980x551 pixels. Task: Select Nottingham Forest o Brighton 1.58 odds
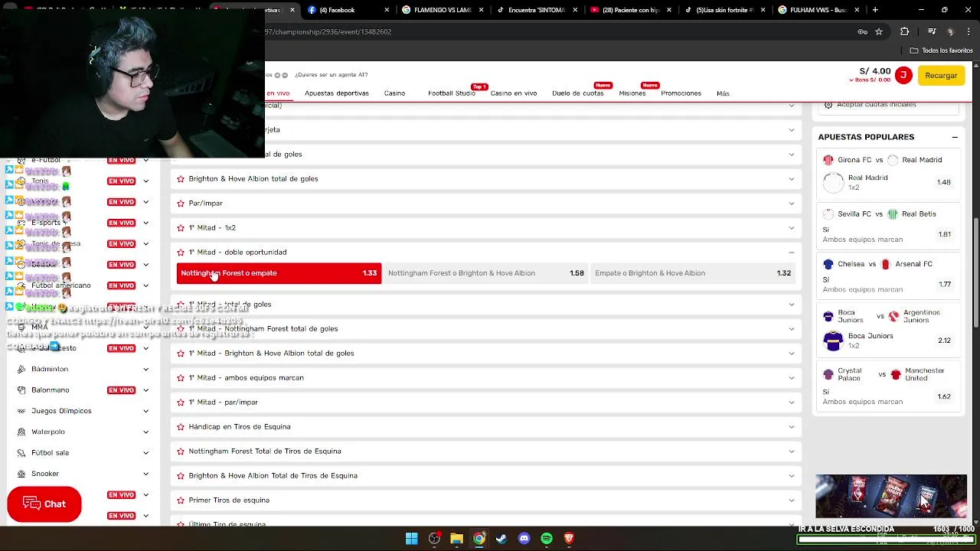coord(486,273)
